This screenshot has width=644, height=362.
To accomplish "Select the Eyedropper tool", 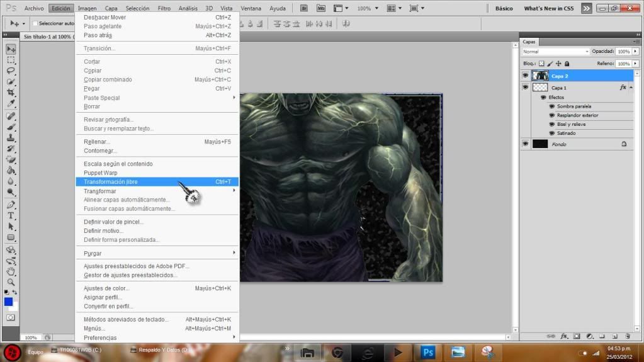I will [x=11, y=103].
